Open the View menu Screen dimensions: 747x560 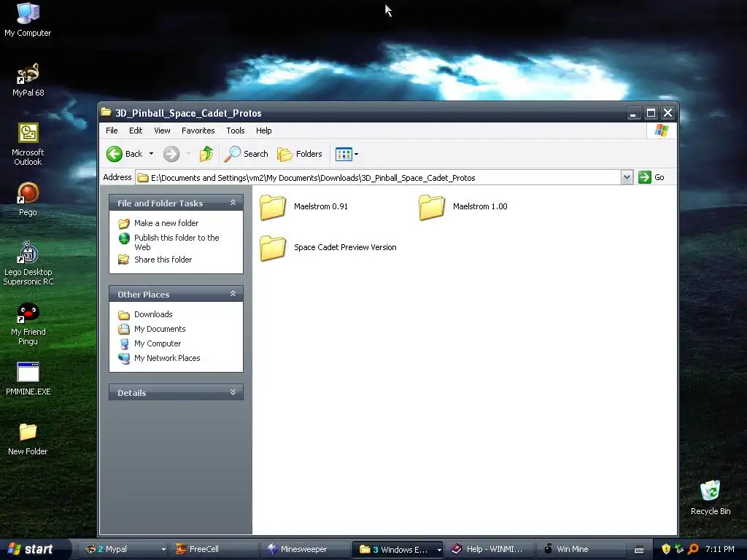[162, 131]
